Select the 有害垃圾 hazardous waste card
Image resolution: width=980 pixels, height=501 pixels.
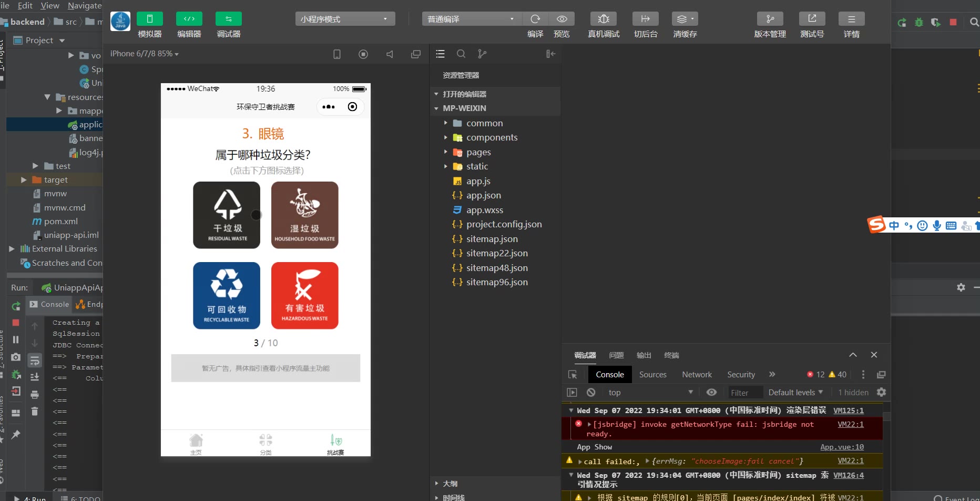[x=304, y=296]
